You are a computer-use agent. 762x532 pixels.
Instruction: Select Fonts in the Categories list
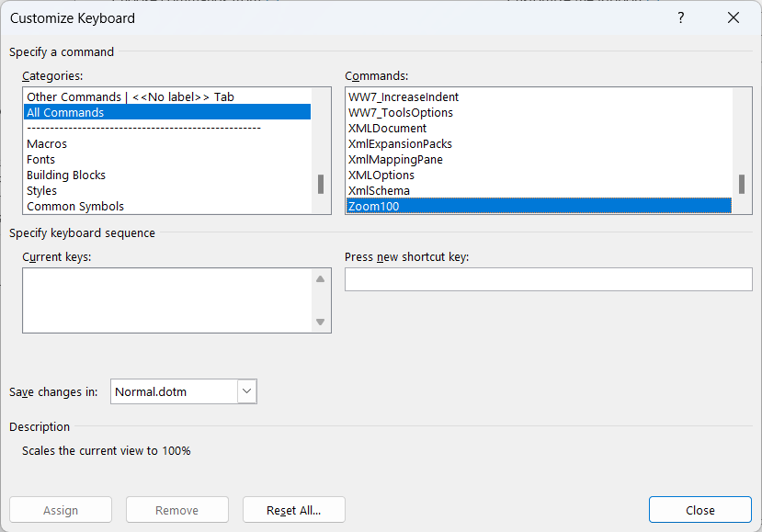[x=40, y=159]
